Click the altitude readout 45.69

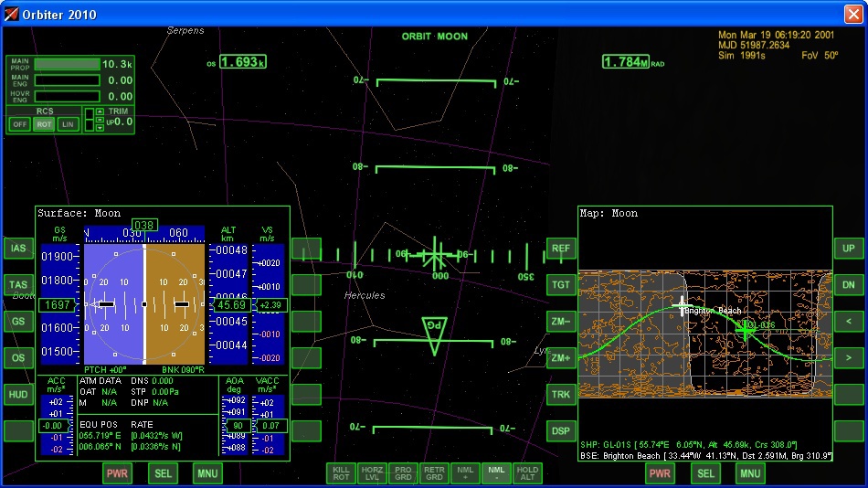click(231, 305)
